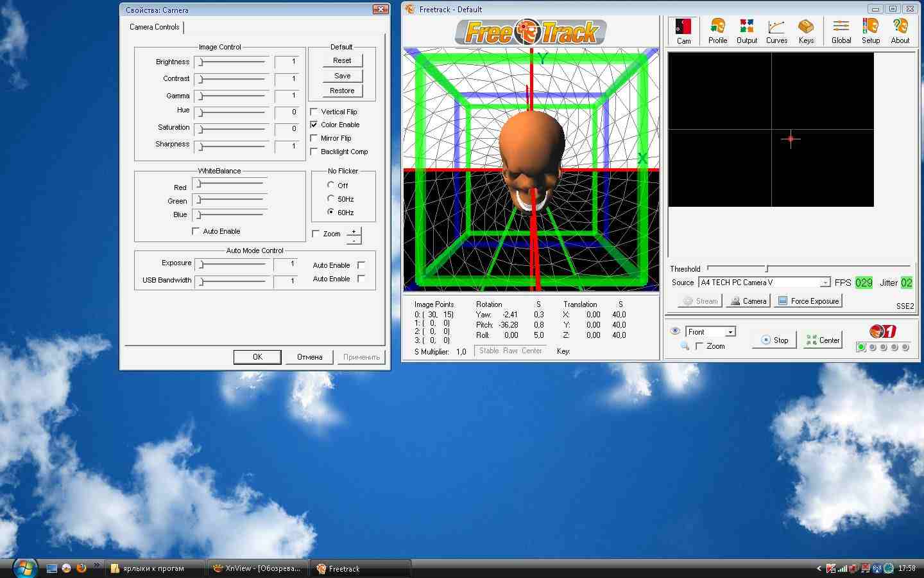924x578 pixels.
Task: Increase zoom with plus stepper button
Action: (354, 231)
